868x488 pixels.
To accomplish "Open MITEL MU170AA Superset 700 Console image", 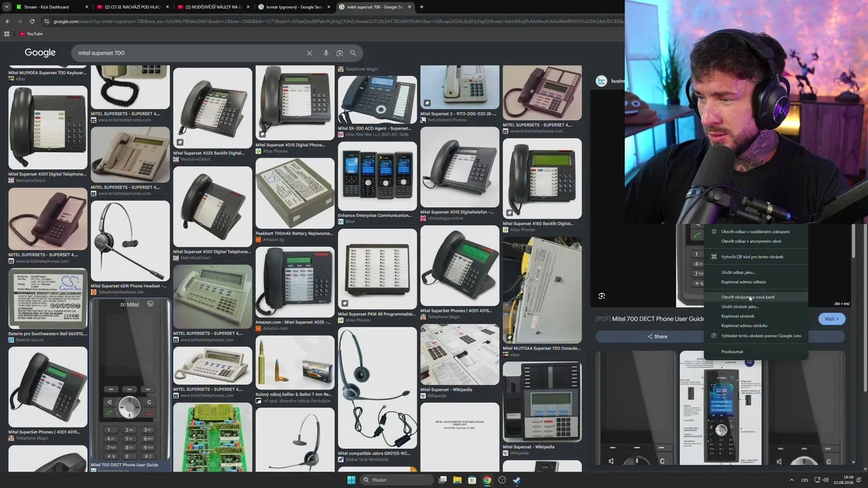I will [x=542, y=290].
